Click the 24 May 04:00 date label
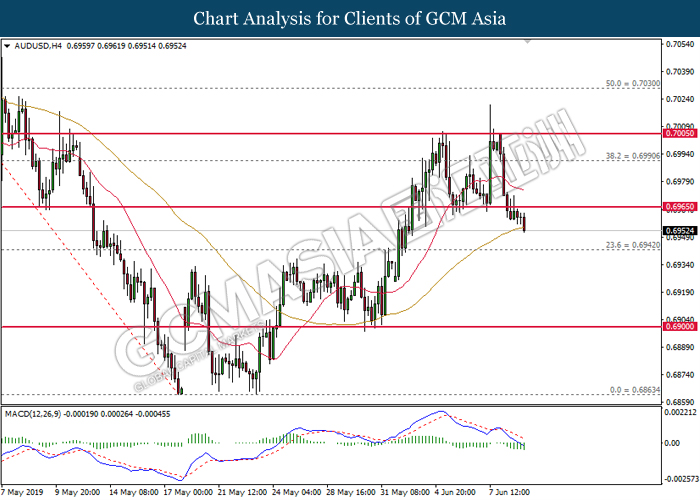Image resolution: width=700 pixels, height=500 pixels. (298, 492)
